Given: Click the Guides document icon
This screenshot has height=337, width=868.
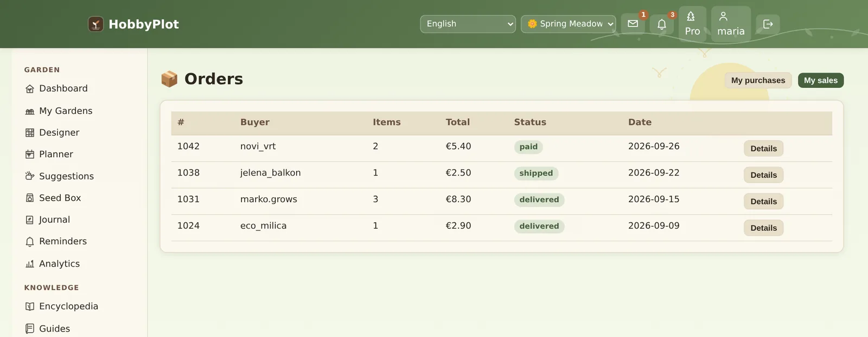Looking at the screenshot, I should [30, 328].
